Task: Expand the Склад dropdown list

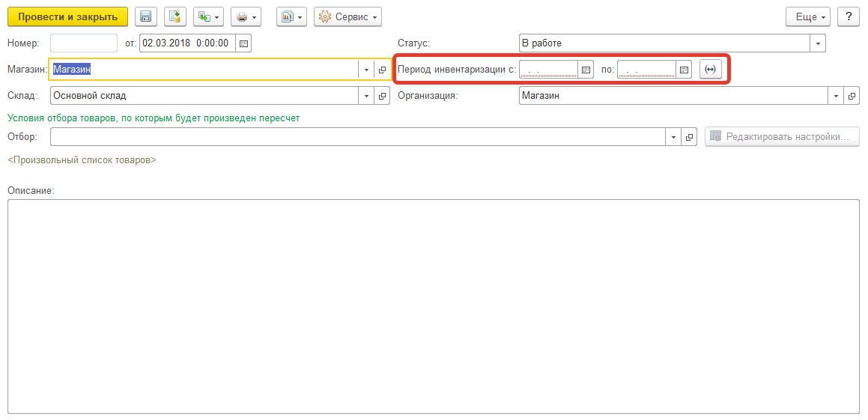Action: click(366, 96)
